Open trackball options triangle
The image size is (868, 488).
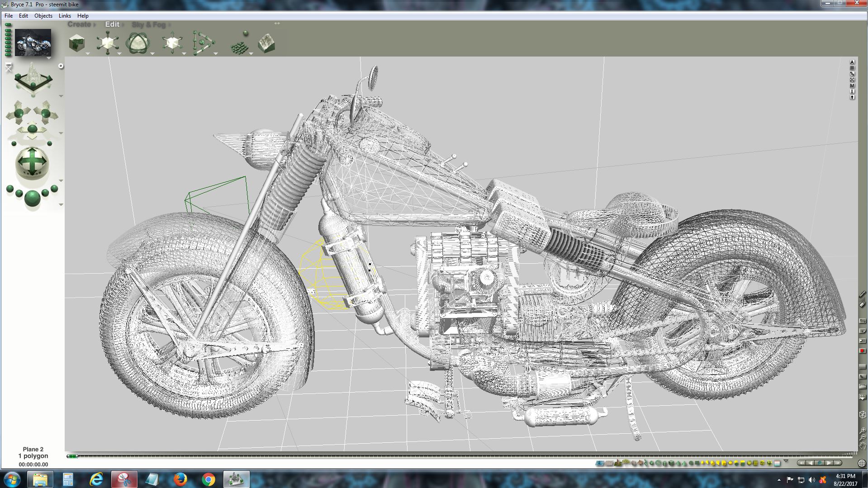(61, 181)
